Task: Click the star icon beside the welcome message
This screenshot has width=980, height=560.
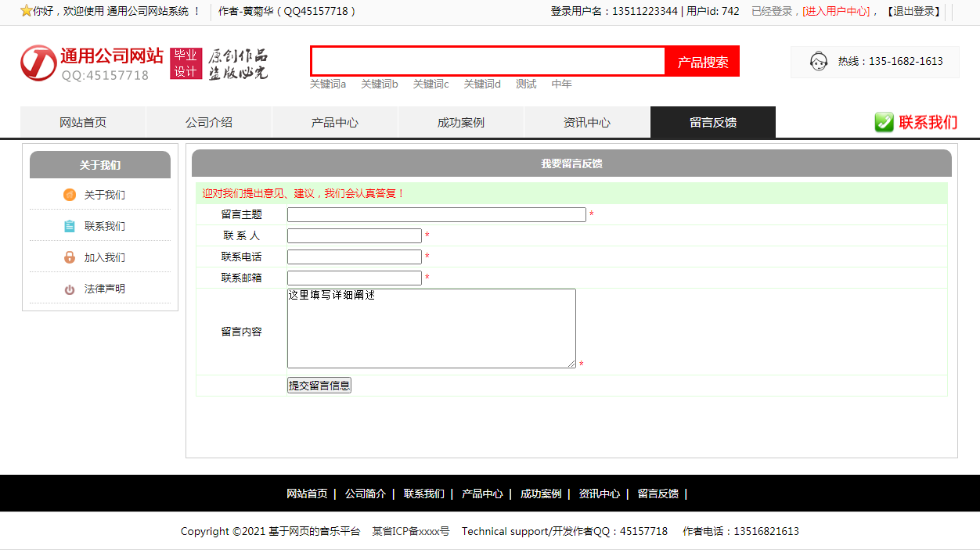Action: coord(26,11)
